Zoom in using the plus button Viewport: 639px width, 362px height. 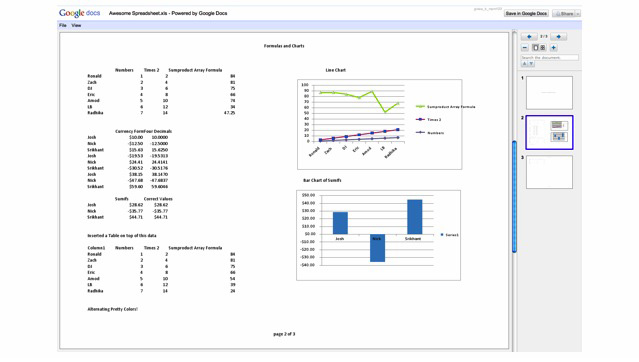coord(553,48)
